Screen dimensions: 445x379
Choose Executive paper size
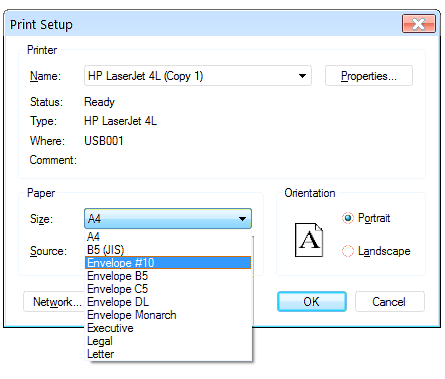pos(168,328)
